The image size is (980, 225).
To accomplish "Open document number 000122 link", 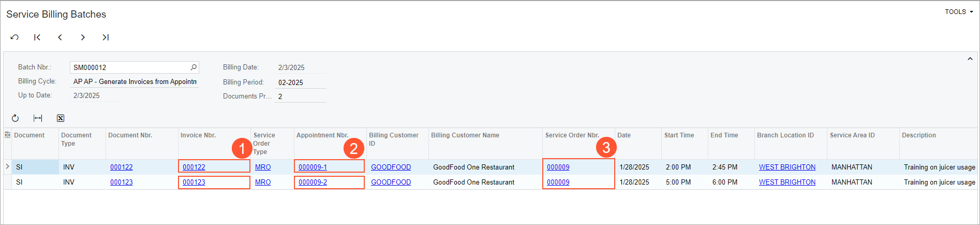I will [x=121, y=167].
